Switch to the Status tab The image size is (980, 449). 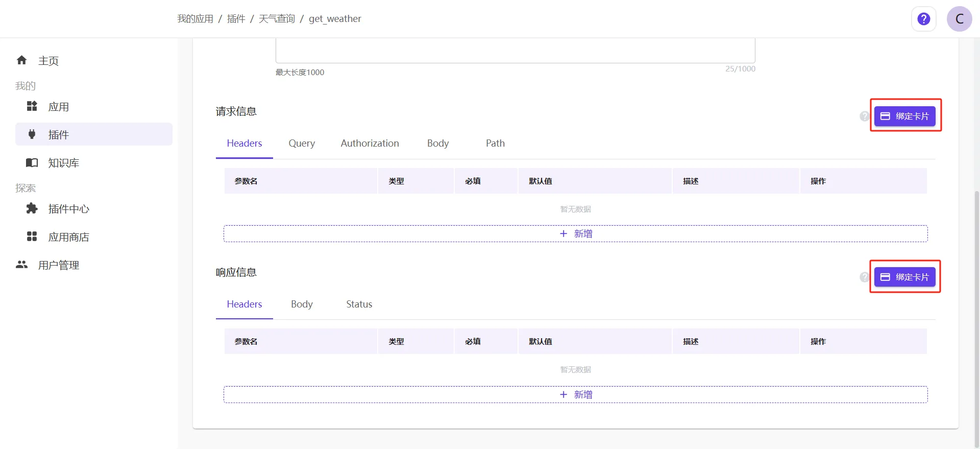(359, 304)
